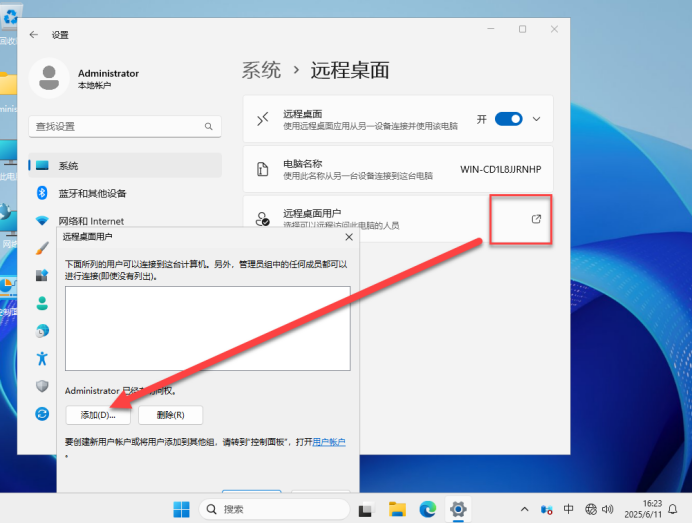The height and width of the screenshot is (524, 692).
Task: Click the Windows Update icon in sidebar
Action: 42,412
